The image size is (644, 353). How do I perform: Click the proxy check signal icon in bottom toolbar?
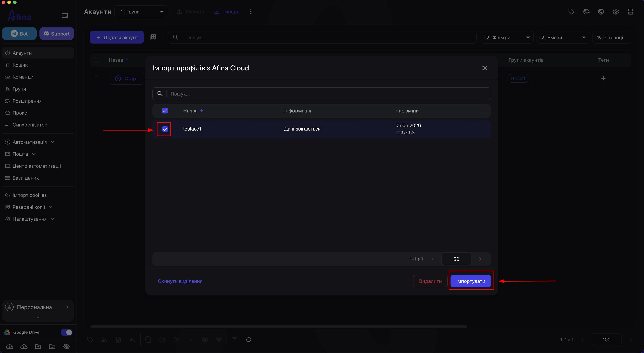[219, 339]
